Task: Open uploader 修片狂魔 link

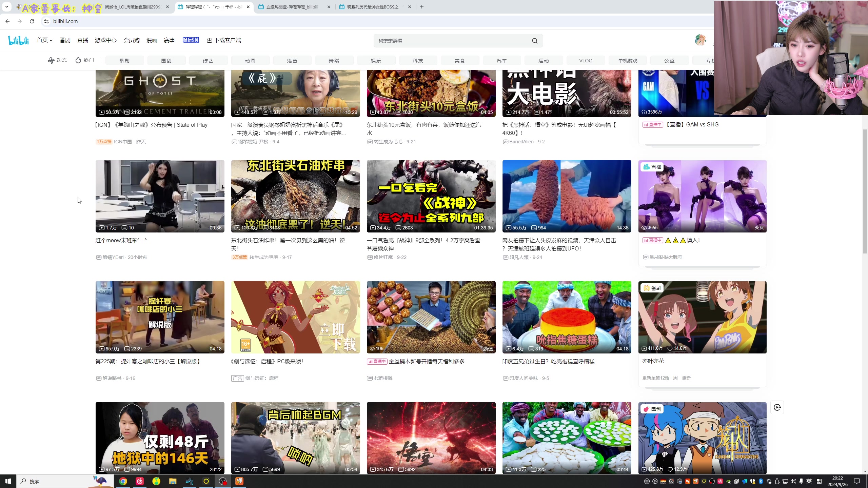Action: 383,257
